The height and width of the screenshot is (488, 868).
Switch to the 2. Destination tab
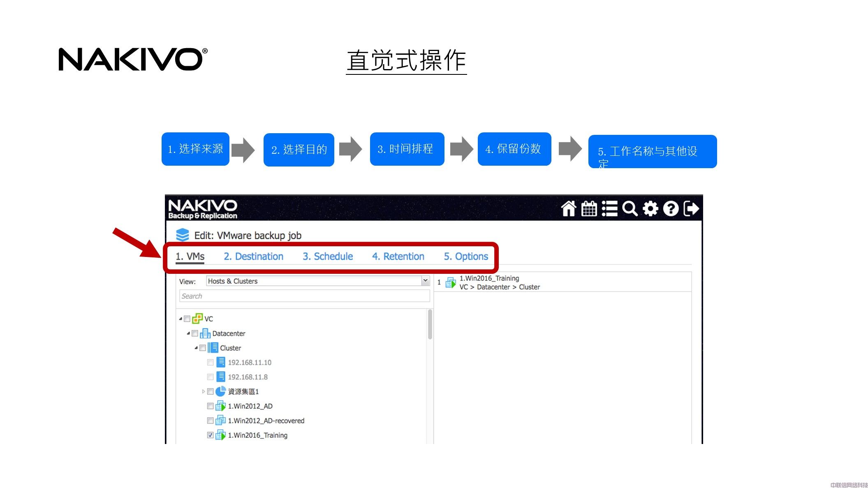[x=253, y=257]
